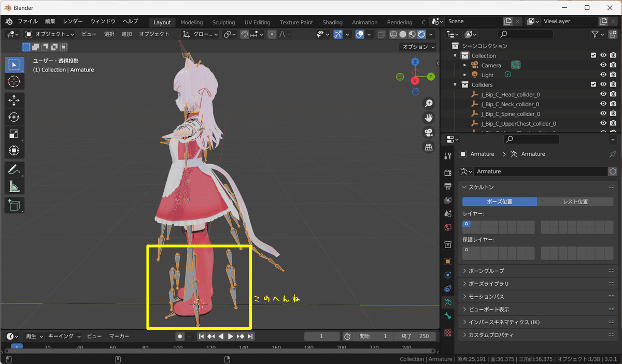622x364 pixels.
Task: Uncheck the Colliders collection checkbox
Action: tap(593, 84)
